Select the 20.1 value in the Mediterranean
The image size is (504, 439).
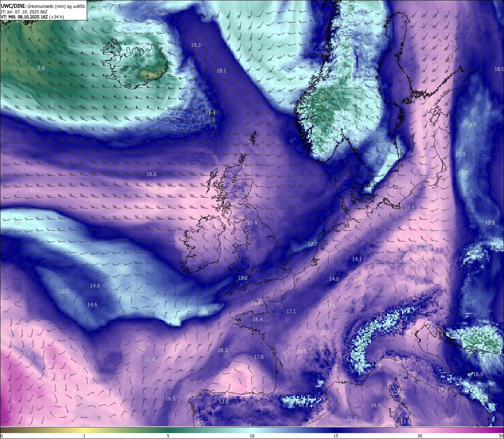click(x=352, y=419)
